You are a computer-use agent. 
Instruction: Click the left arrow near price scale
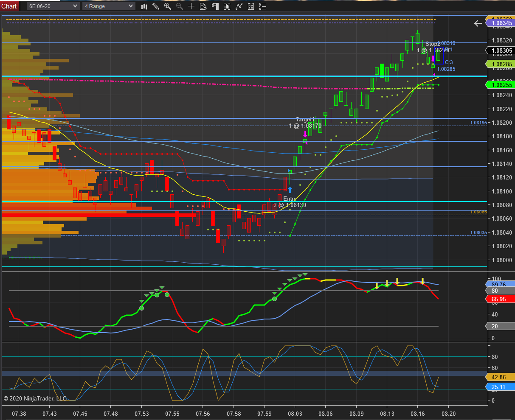tap(478, 23)
